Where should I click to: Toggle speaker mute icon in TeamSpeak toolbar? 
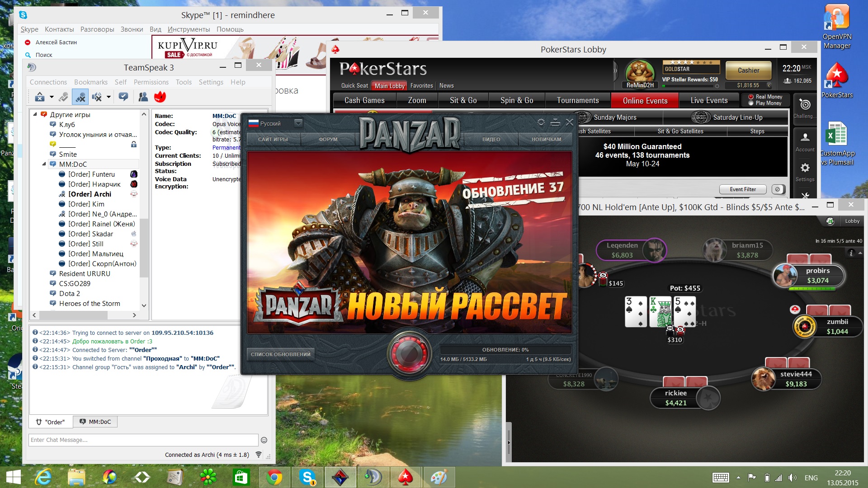point(97,97)
